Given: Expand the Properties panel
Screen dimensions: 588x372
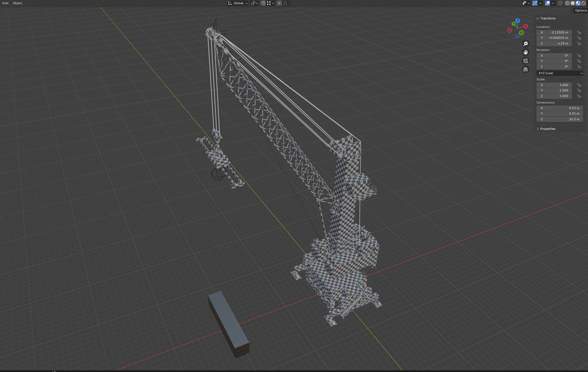Looking at the screenshot, I should tap(537, 129).
